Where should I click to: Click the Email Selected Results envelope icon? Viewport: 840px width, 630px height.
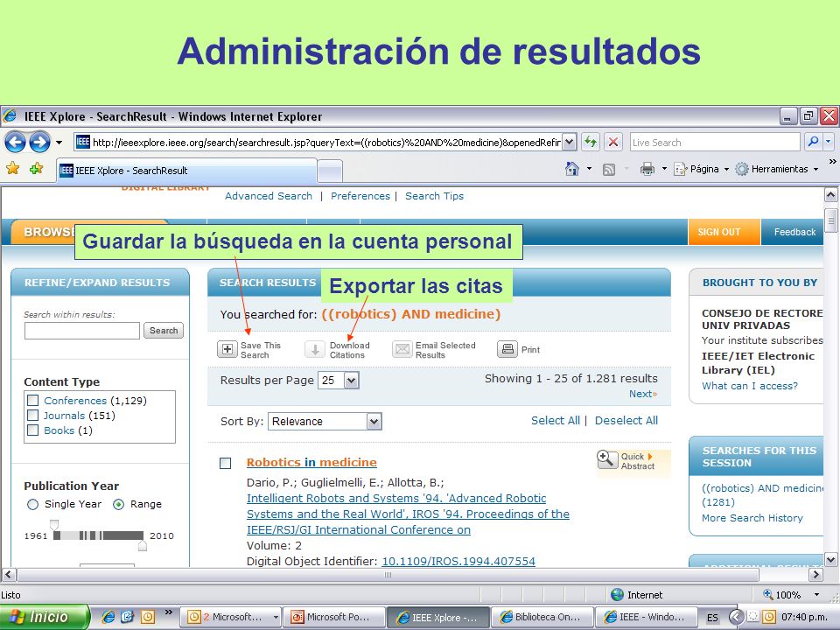click(402, 349)
